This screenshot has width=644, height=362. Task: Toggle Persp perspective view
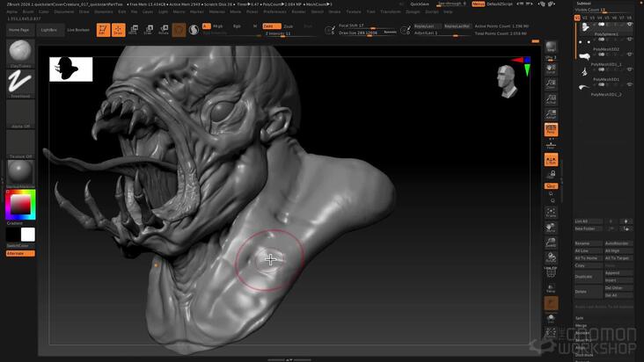coord(551,129)
